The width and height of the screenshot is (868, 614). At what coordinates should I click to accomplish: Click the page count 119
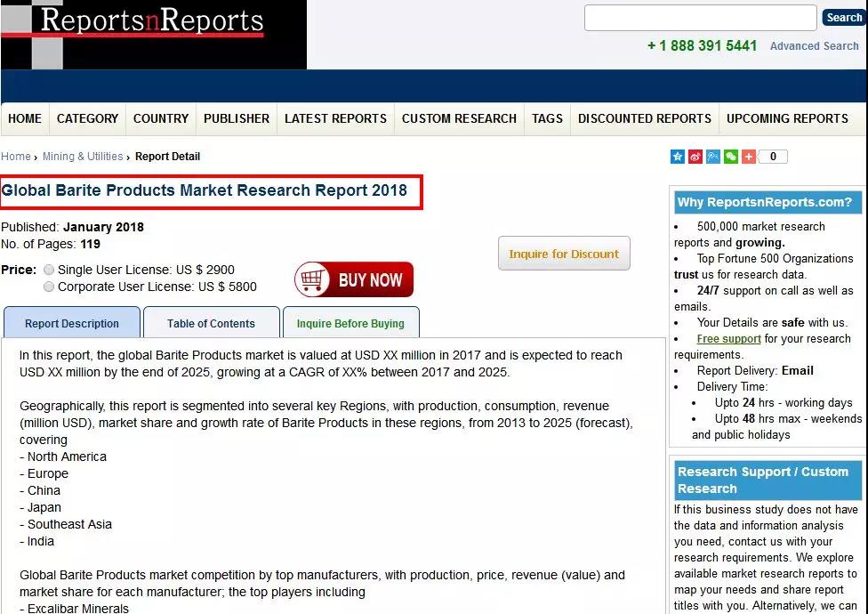coord(90,244)
